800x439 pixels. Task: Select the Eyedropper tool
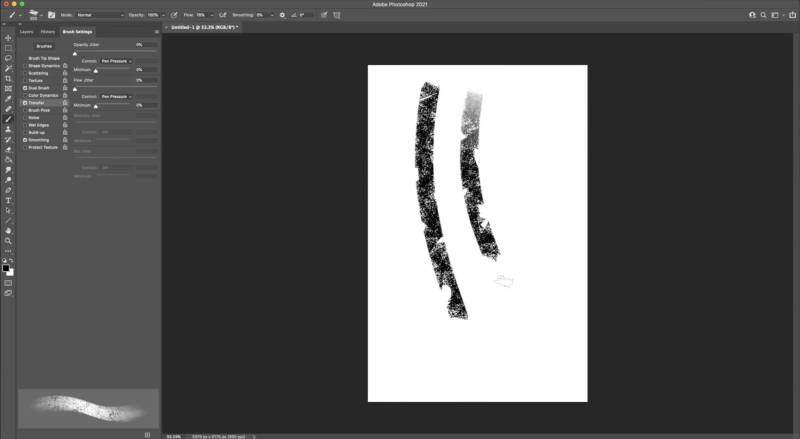click(x=8, y=98)
